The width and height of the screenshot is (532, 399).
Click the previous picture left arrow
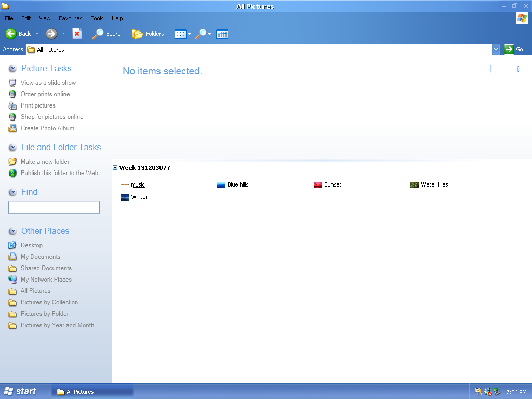pyautogui.click(x=489, y=69)
